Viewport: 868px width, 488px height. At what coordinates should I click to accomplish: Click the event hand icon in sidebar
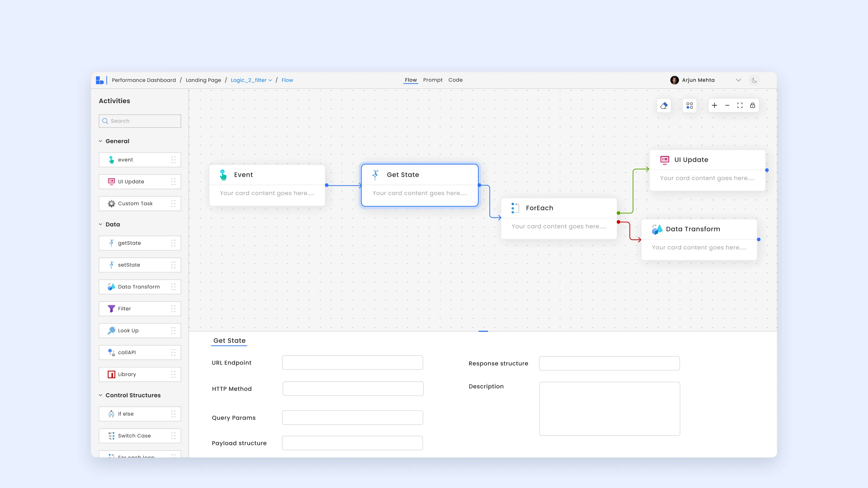click(x=111, y=160)
